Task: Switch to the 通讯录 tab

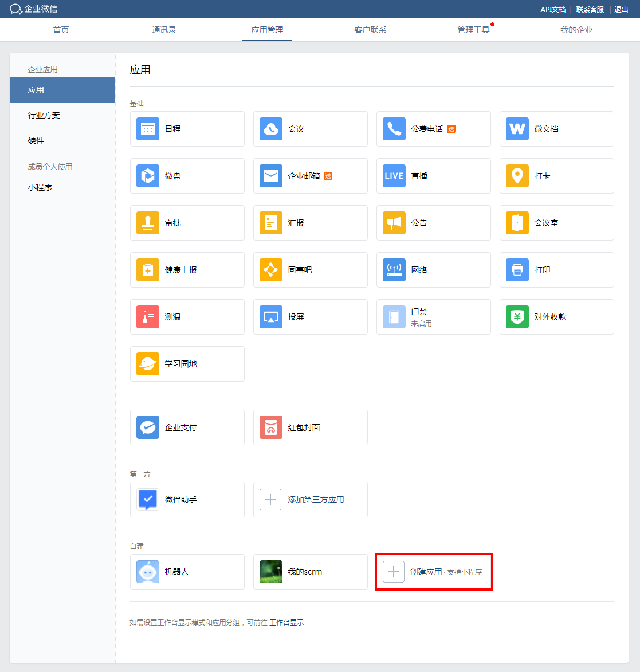Action: coord(164,30)
